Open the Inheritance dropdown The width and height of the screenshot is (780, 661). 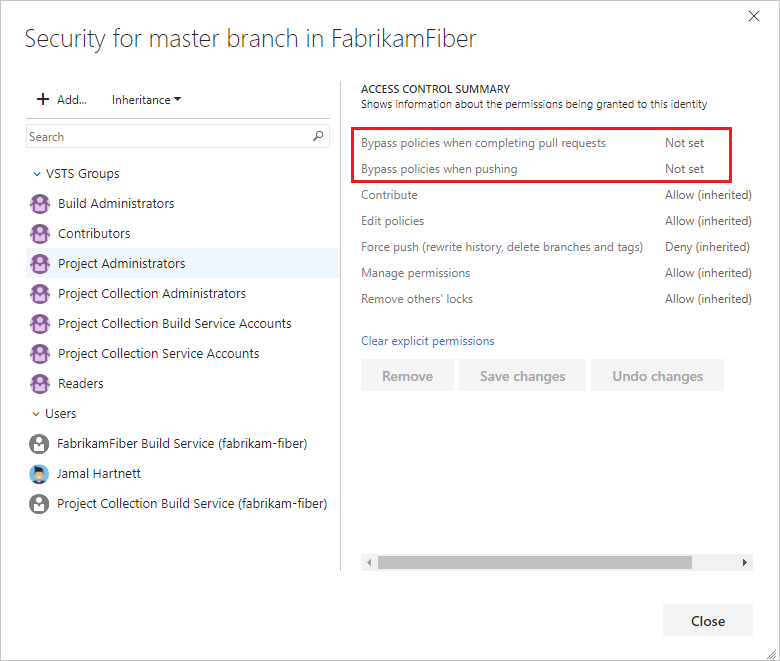tap(146, 100)
